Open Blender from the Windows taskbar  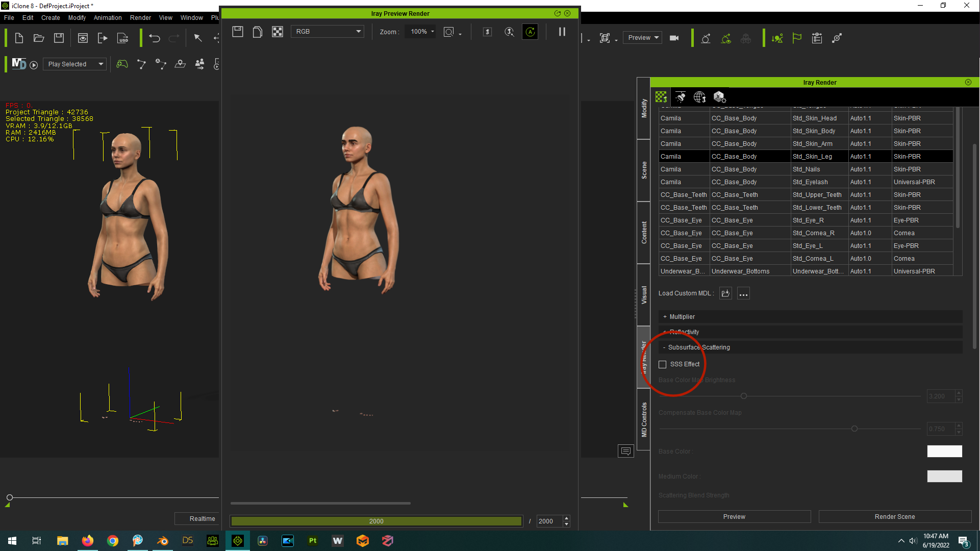[163, 541]
